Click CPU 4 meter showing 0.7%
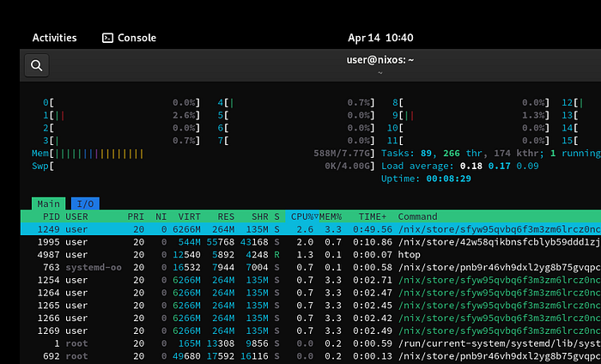Image resolution: width=601 pixels, height=364 pixels. pyautogui.click(x=296, y=103)
